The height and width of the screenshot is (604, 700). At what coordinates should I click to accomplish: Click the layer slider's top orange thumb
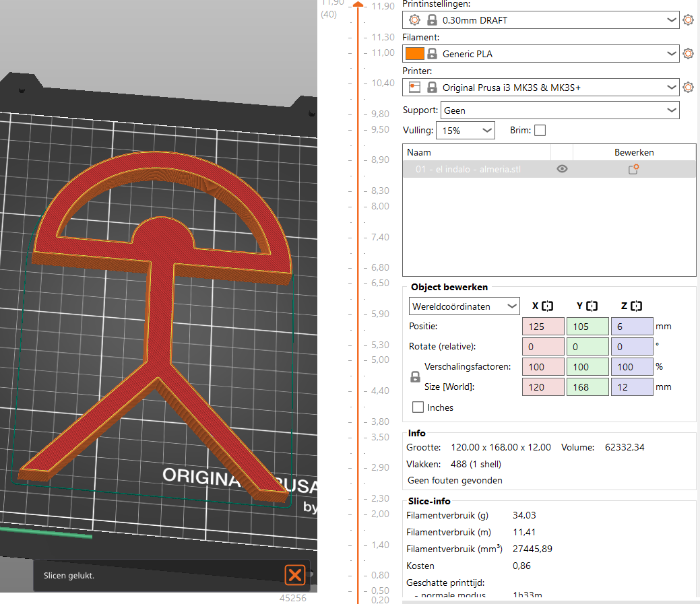tap(358, 5)
